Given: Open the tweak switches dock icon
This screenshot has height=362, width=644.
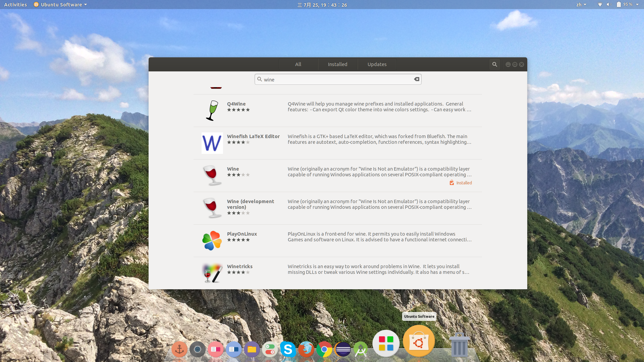Looking at the screenshot, I should (x=270, y=350).
